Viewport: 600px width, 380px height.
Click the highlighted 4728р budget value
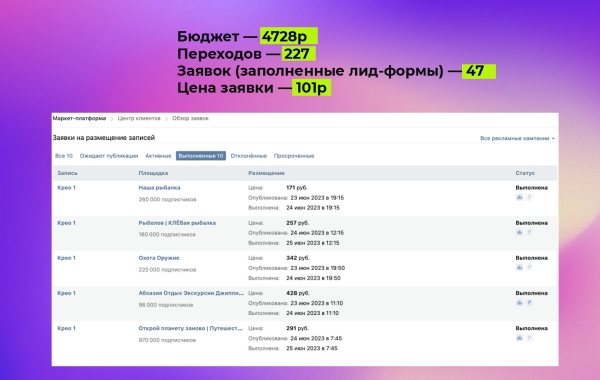(x=289, y=36)
